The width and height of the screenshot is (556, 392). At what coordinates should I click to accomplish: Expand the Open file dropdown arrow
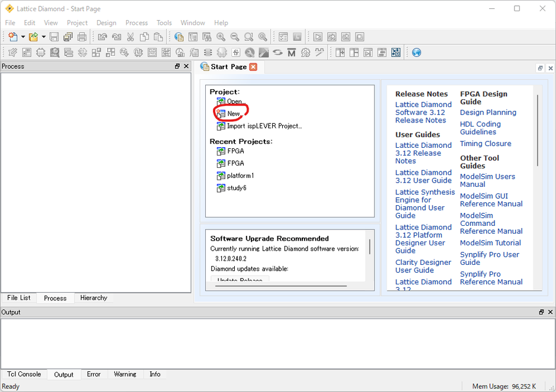43,37
